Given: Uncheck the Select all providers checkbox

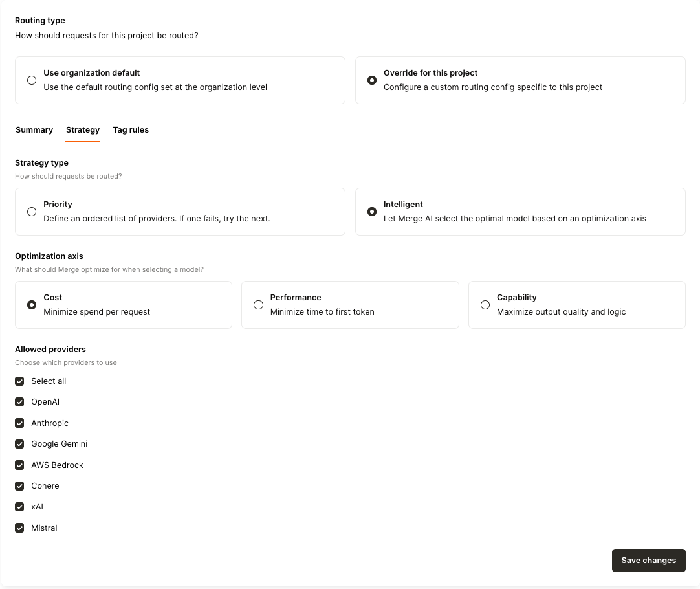Looking at the screenshot, I should [x=19, y=381].
